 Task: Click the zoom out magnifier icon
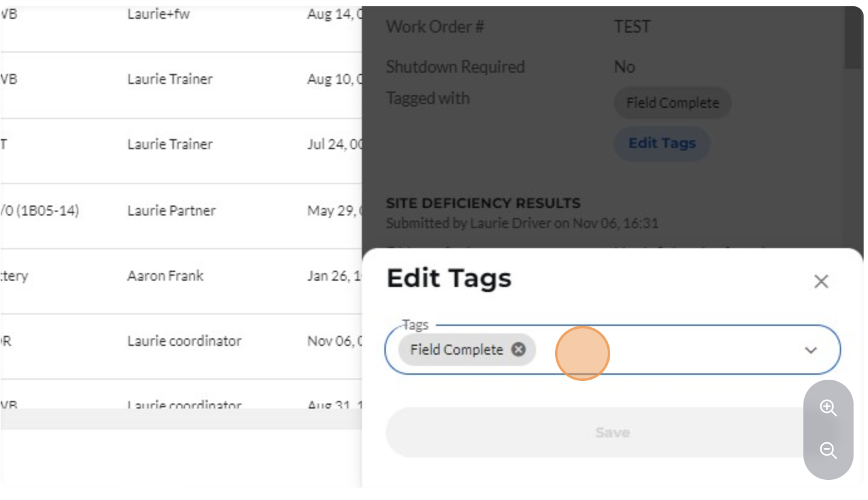point(828,451)
